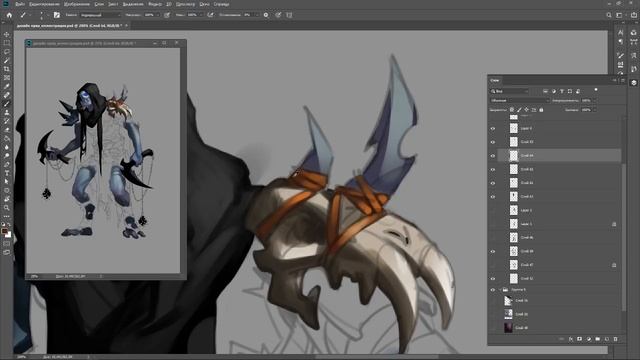
Task: Select the Horizontal Type tool
Action: [x=7, y=173]
